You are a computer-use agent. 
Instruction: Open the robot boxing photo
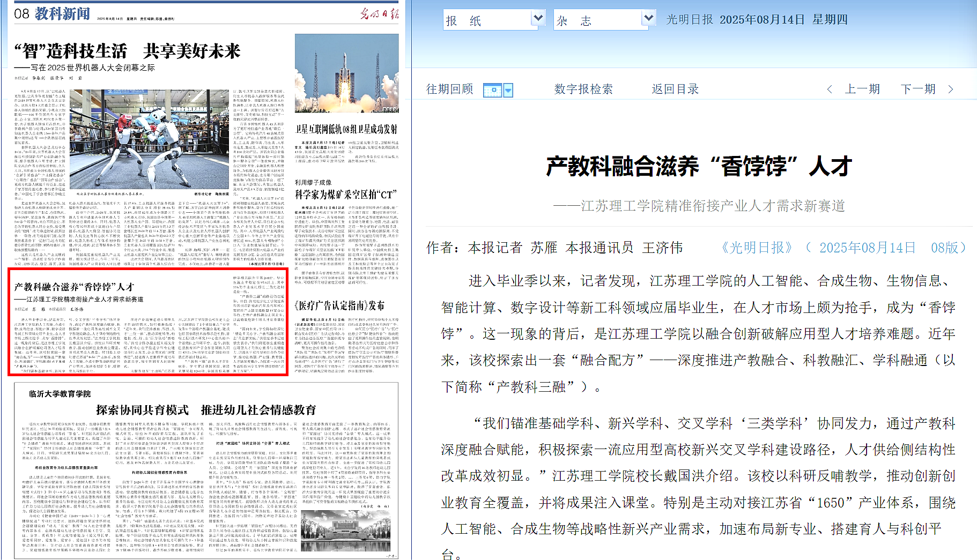149,139
